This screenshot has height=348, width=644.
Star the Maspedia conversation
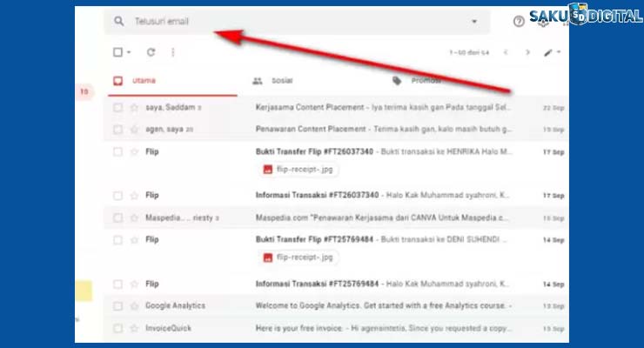[x=134, y=217]
